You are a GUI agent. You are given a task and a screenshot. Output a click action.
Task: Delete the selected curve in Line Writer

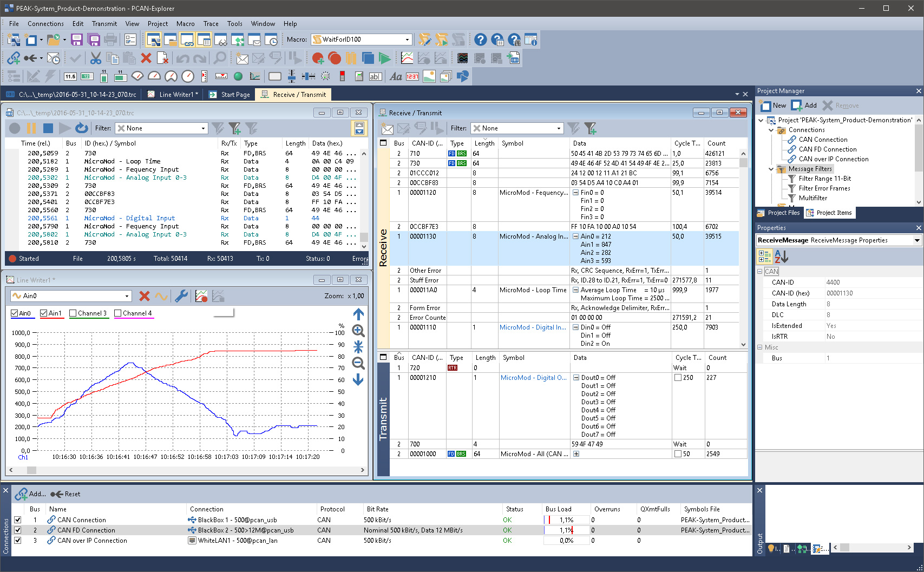[x=144, y=296]
